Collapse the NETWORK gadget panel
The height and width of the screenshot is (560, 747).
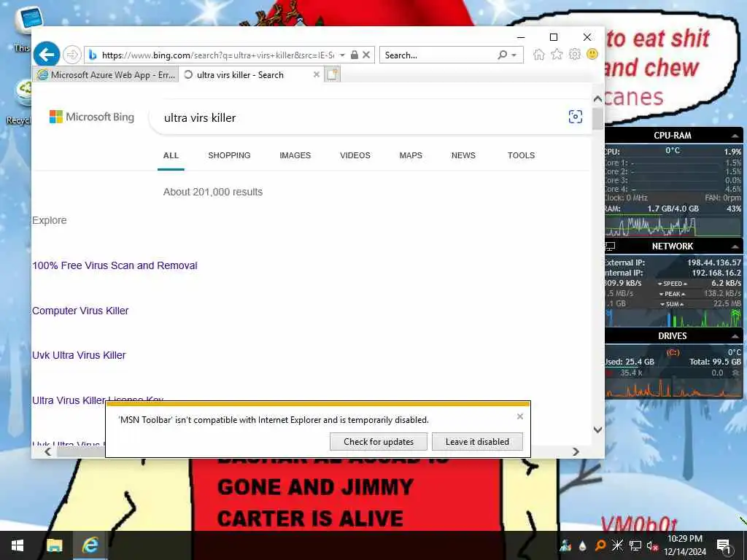point(735,246)
